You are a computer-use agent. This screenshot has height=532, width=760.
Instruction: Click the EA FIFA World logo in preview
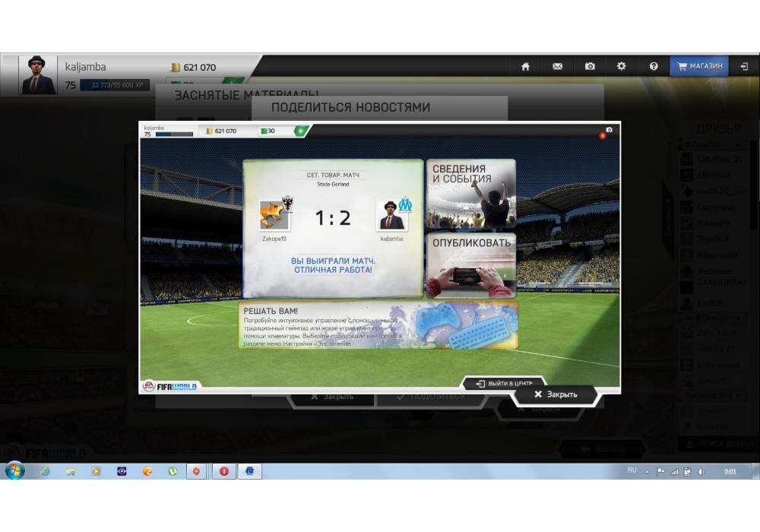(x=169, y=386)
